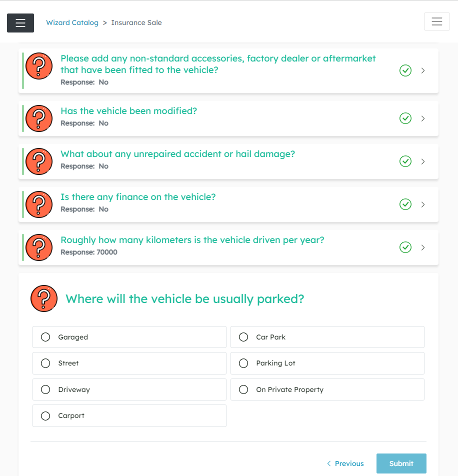Expand the modified vehicle question via its chevron
This screenshot has height=476, width=458.
tap(423, 118)
